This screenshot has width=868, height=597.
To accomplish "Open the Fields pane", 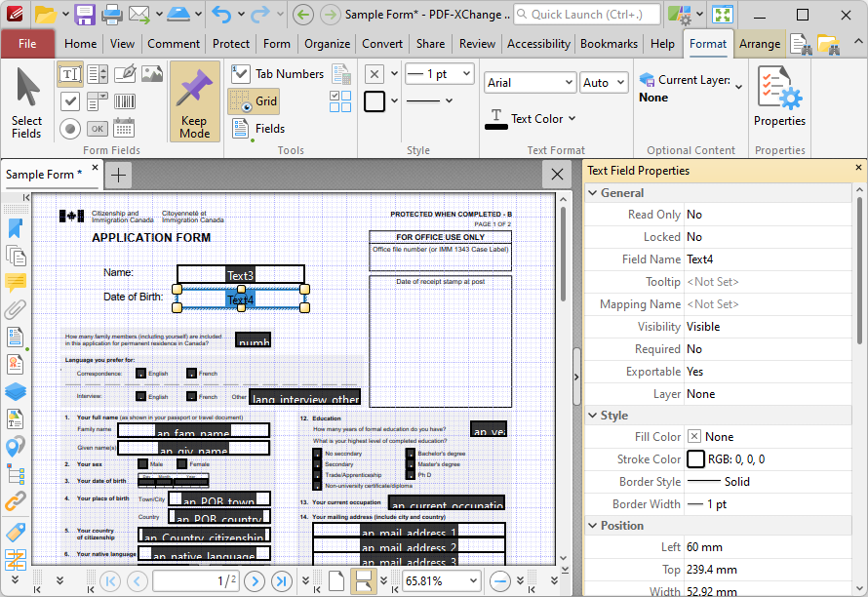I will coord(258,129).
